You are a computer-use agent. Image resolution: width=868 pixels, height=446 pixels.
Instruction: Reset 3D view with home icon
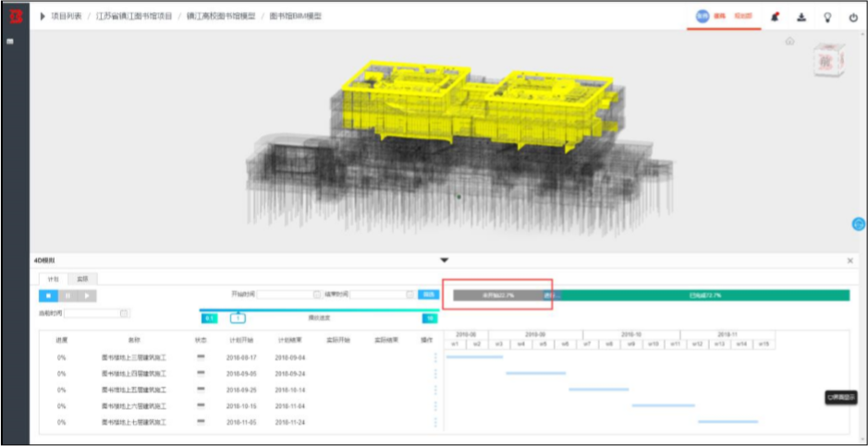tap(790, 42)
